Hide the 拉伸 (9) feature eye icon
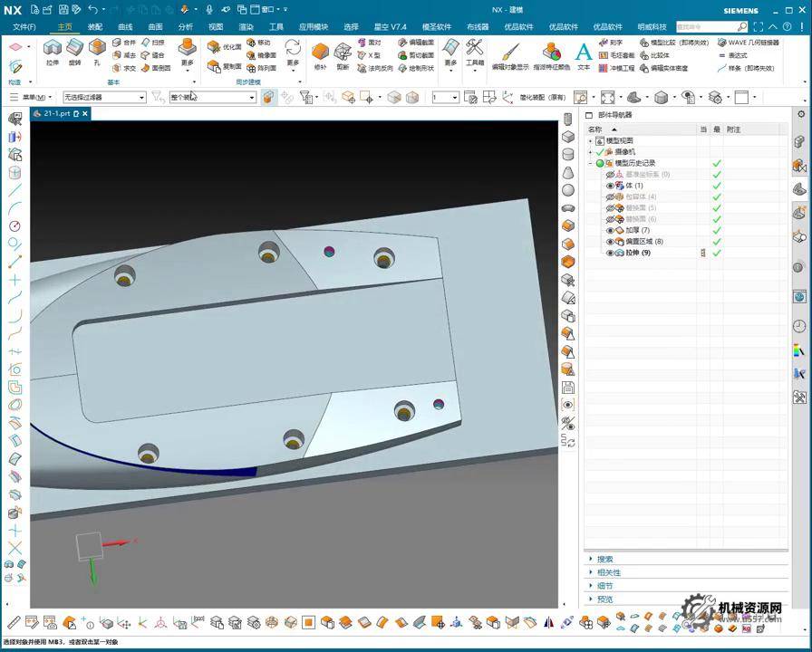 pyautogui.click(x=610, y=254)
